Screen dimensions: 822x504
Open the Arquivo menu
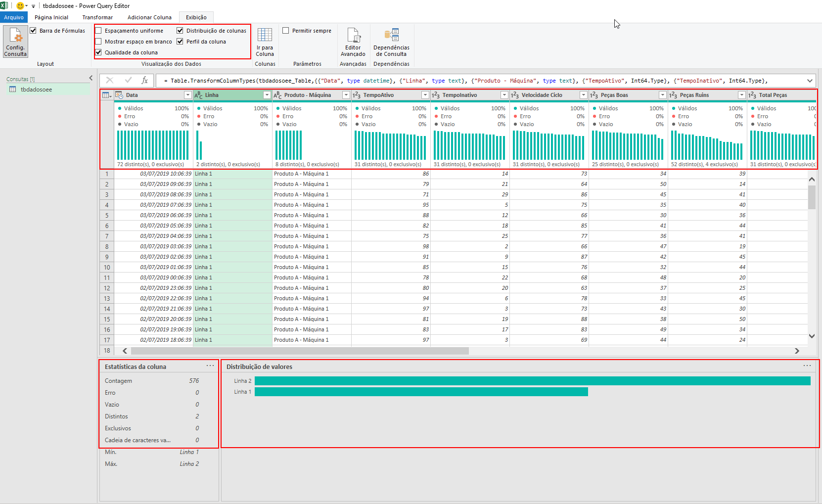tap(14, 17)
